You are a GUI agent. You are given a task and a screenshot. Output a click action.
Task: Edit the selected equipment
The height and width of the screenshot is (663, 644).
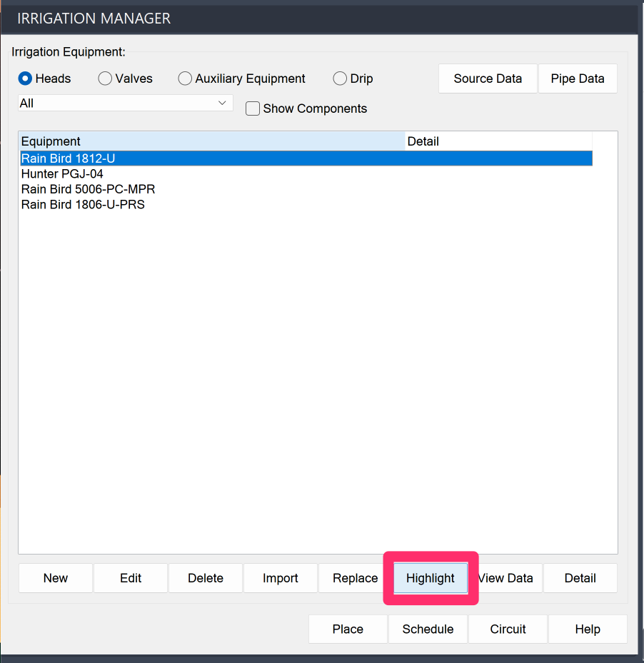(x=131, y=578)
